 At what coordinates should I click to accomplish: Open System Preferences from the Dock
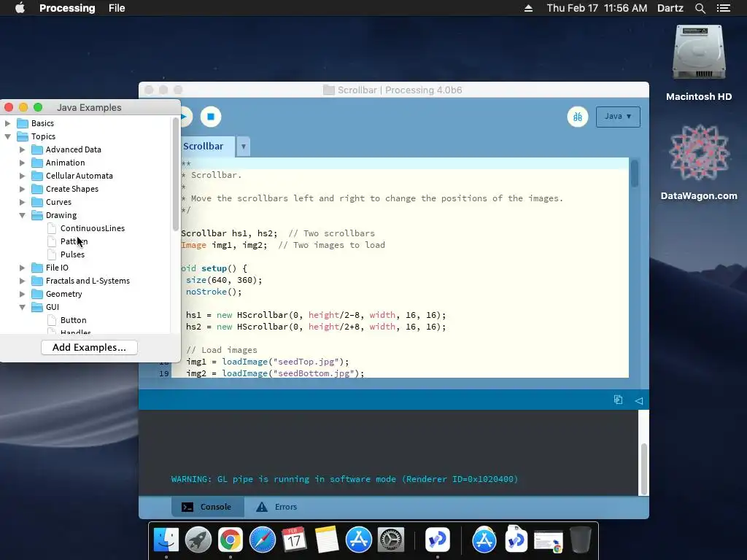391,540
